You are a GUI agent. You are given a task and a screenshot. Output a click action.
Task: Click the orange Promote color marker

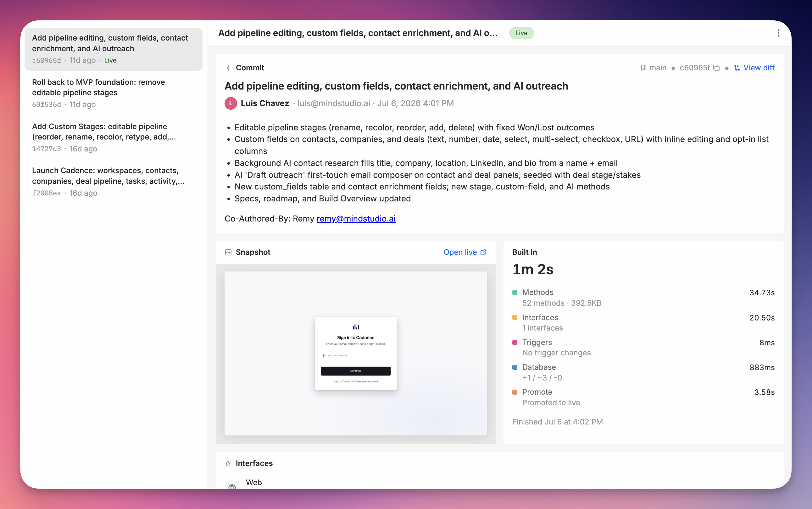pos(515,392)
